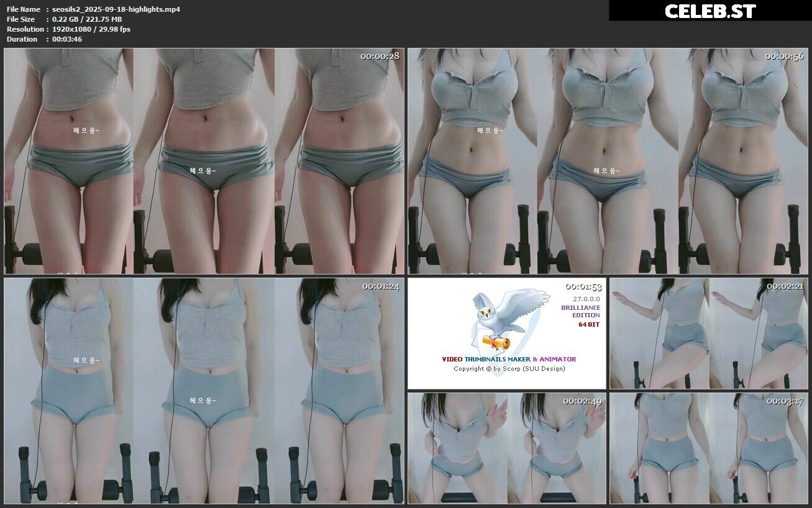This screenshot has height=508, width=812.
Task: Click the version number 27.0.0.0
Action: 586,299
